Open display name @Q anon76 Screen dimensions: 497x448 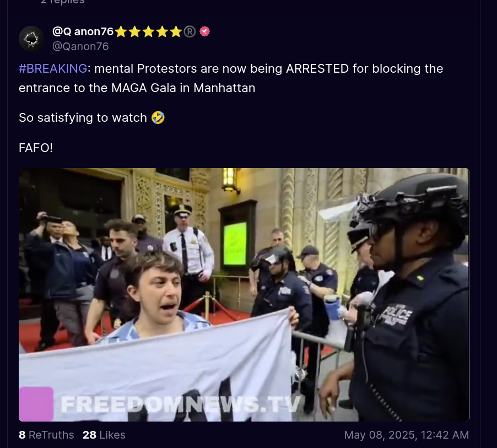click(x=83, y=31)
